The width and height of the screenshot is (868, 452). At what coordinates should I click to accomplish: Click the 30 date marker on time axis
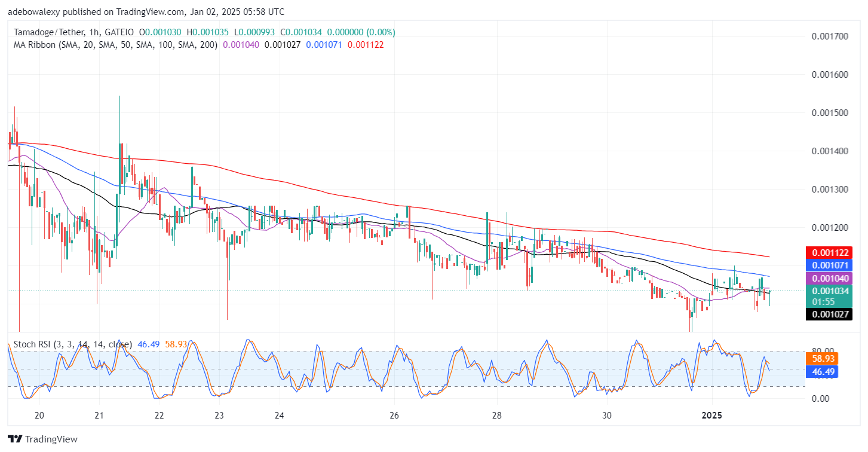(607, 416)
